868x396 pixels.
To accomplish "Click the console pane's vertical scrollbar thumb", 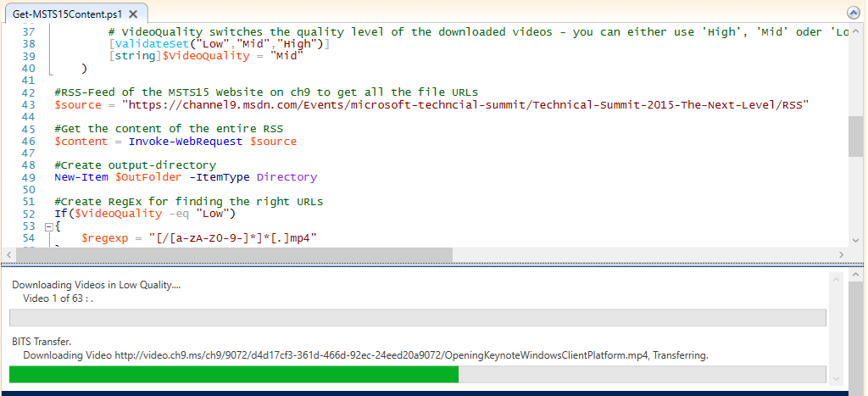I will coord(855,335).
